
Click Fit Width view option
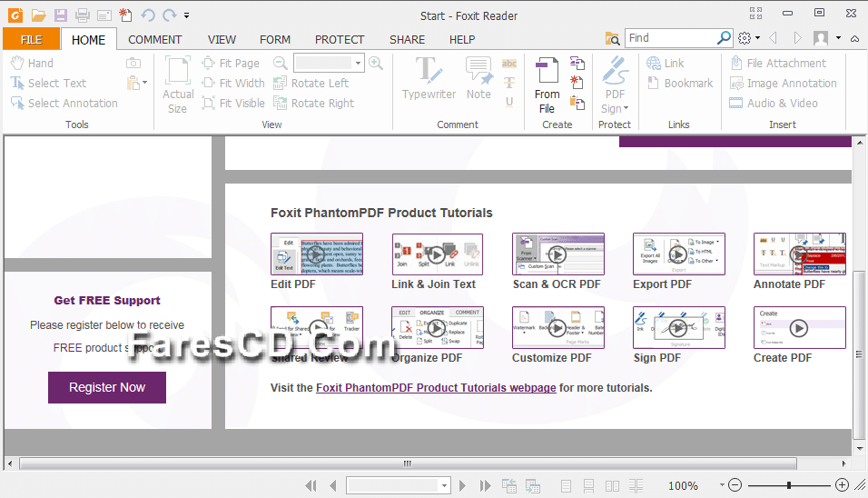coord(233,83)
